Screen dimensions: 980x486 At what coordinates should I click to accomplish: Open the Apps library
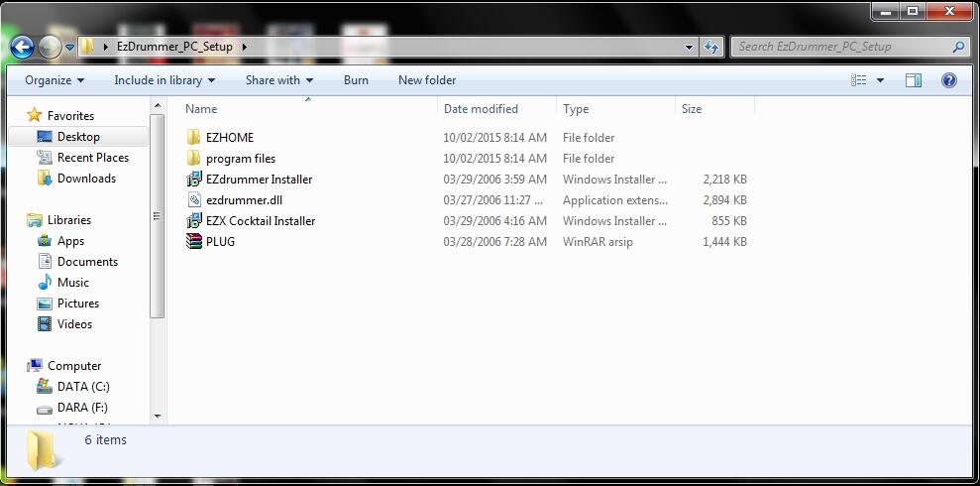pyautogui.click(x=70, y=241)
